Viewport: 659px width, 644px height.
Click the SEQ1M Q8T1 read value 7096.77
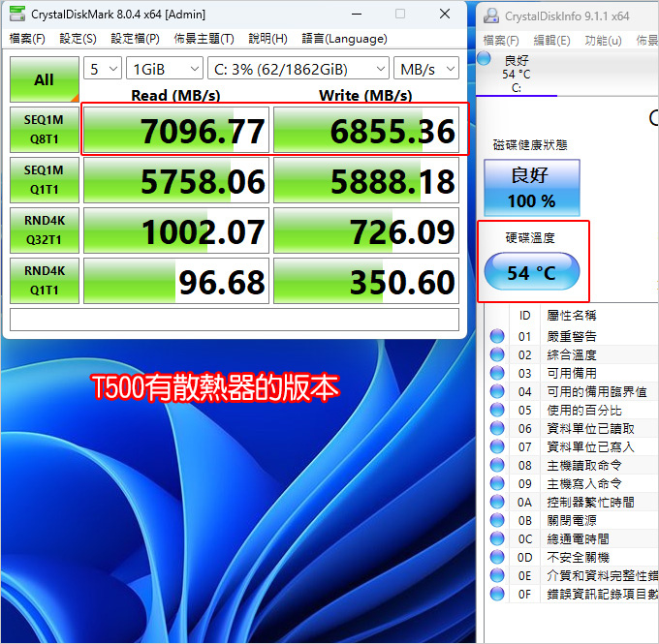point(176,130)
